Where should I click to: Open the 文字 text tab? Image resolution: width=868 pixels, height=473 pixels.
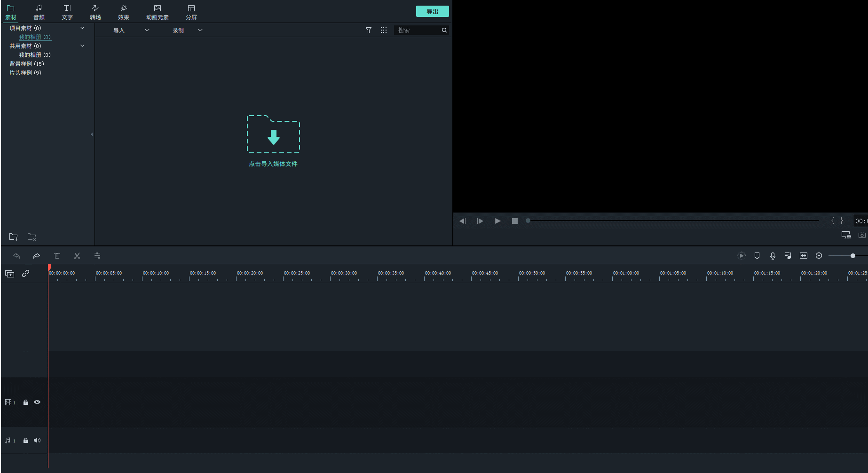67,12
